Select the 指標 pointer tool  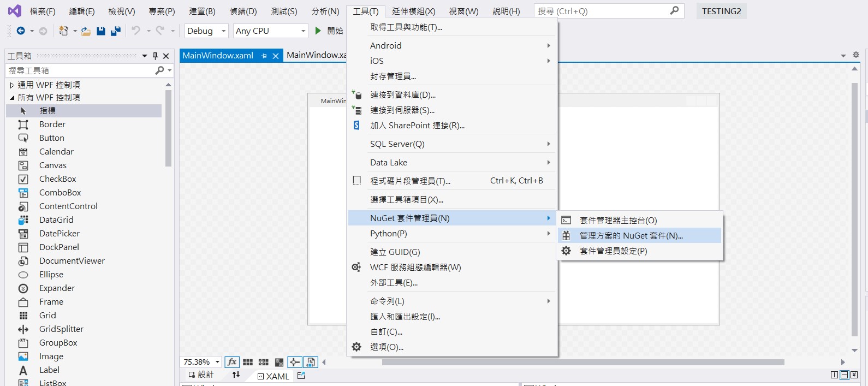tap(84, 111)
